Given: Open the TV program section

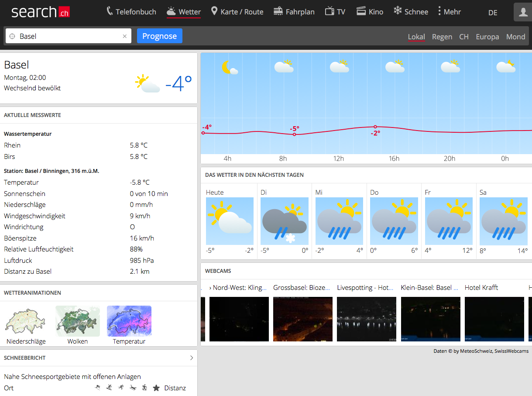Looking at the screenshot, I should tap(335, 12).
